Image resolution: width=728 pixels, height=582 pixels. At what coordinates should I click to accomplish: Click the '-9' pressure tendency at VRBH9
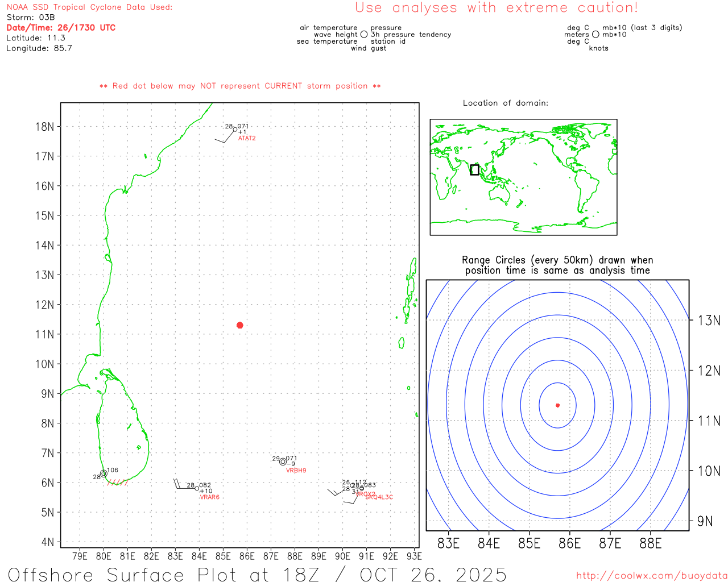pos(291,464)
